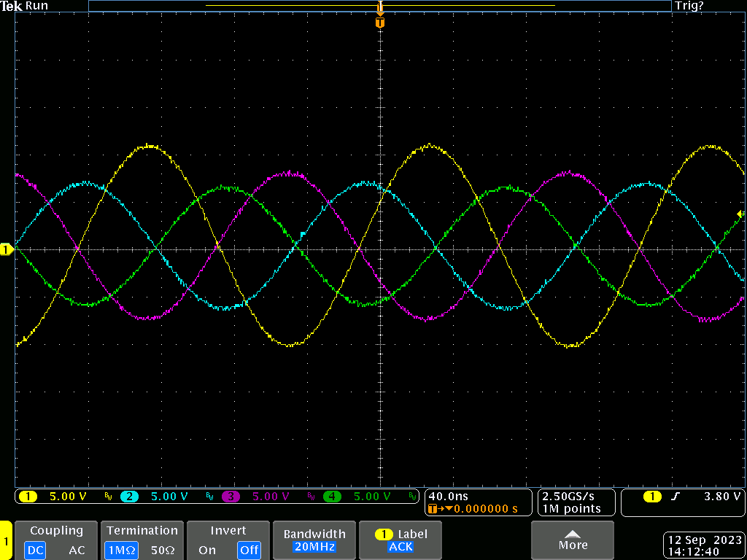Open the channel 1 Label ACK menu
The height and width of the screenshot is (560, 747).
tap(400, 540)
